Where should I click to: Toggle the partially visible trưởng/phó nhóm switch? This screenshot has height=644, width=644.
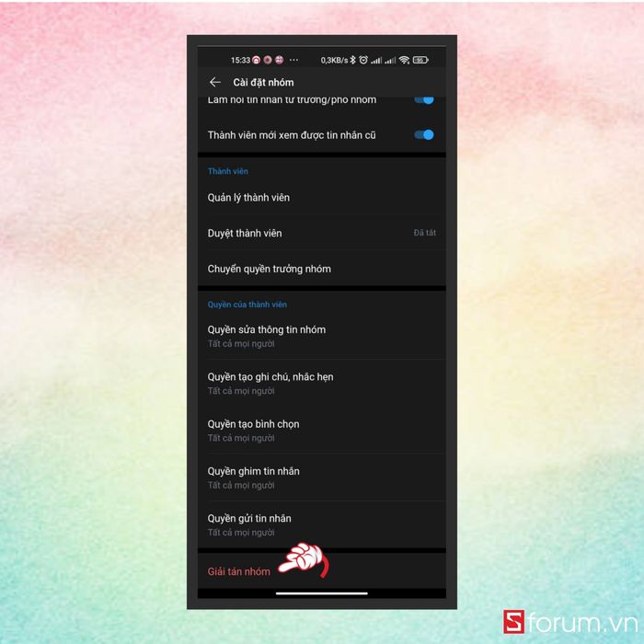click(x=424, y=100)
